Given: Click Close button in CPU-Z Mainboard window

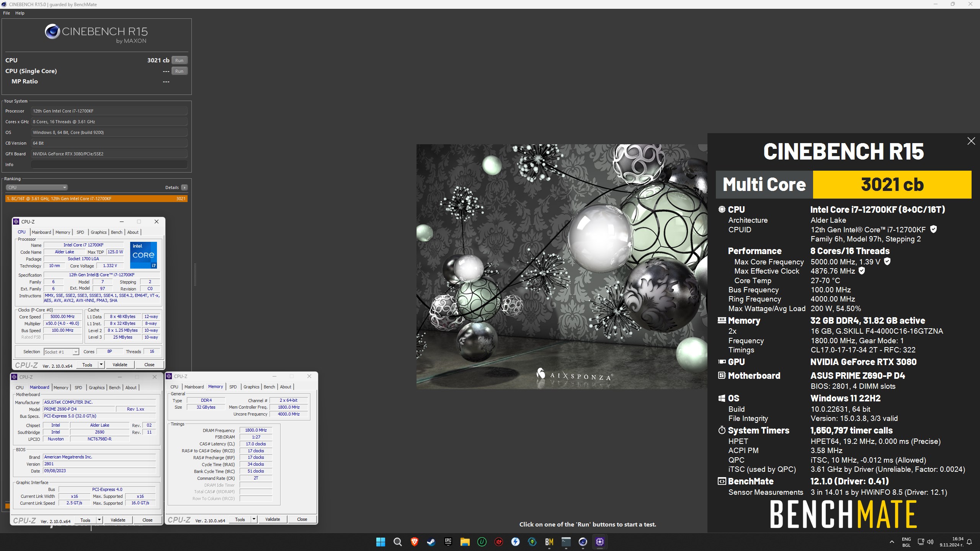Looking at the screenshot, I should 147,520.
